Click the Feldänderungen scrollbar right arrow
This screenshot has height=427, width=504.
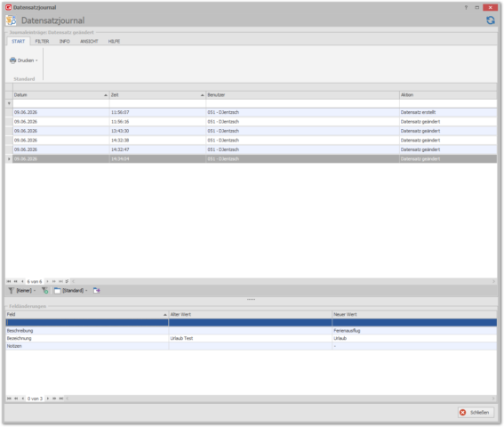pos(493,399)
